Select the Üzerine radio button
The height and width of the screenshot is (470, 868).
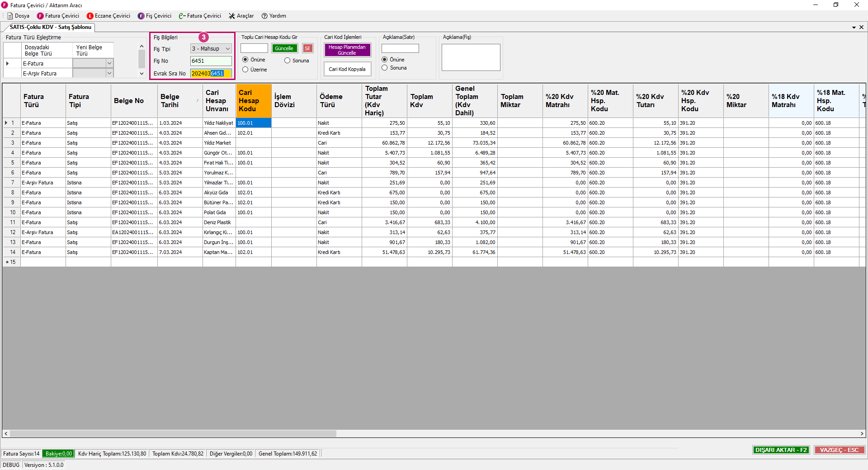pos(245,70)
